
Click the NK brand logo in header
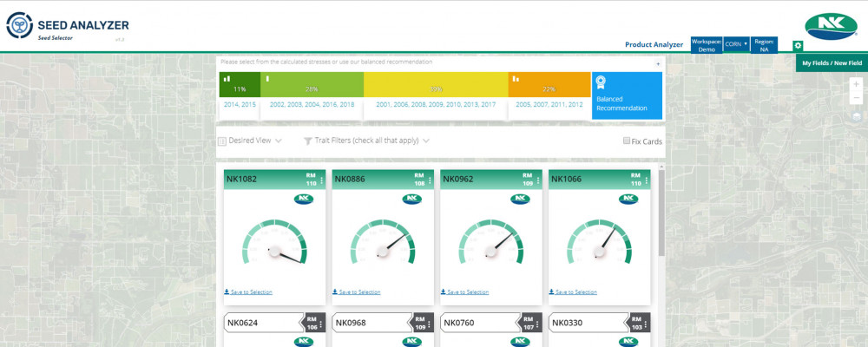[831, 26]
